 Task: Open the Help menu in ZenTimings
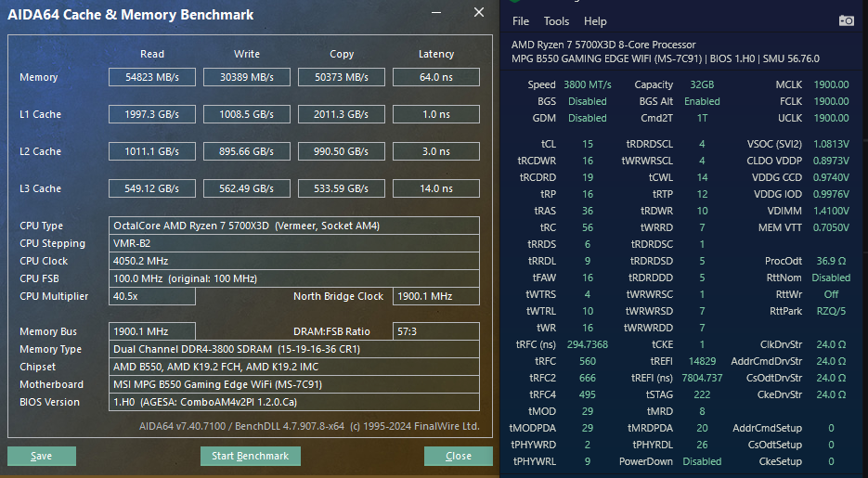[595, 21]
